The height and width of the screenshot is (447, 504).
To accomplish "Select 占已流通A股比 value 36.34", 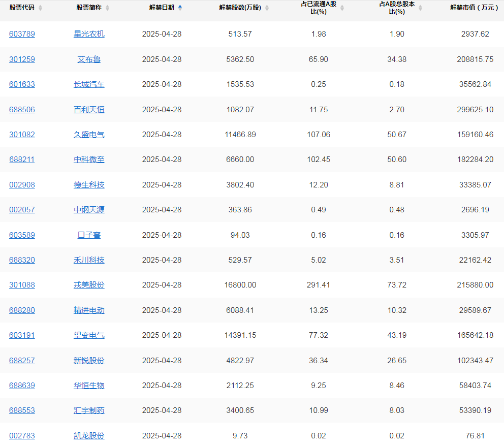I will pyautogui.click(x=318, y=361).
